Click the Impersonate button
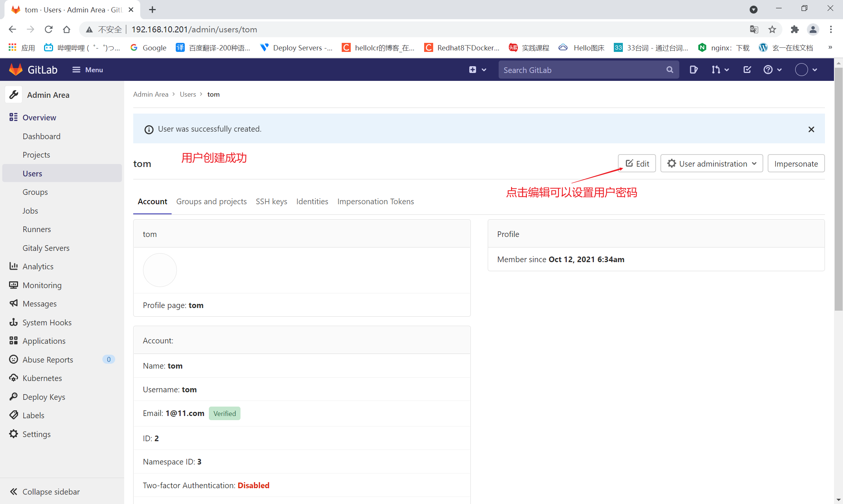 [796, 163]
